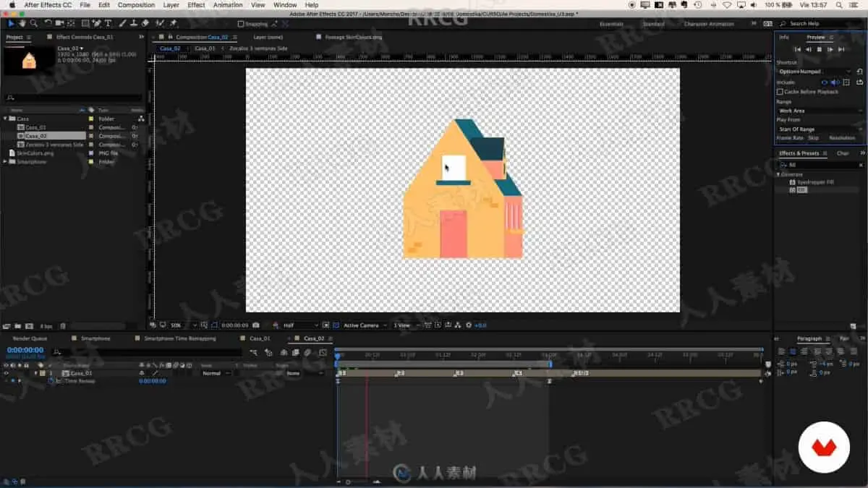Open the Layer menu

(171, 5)
